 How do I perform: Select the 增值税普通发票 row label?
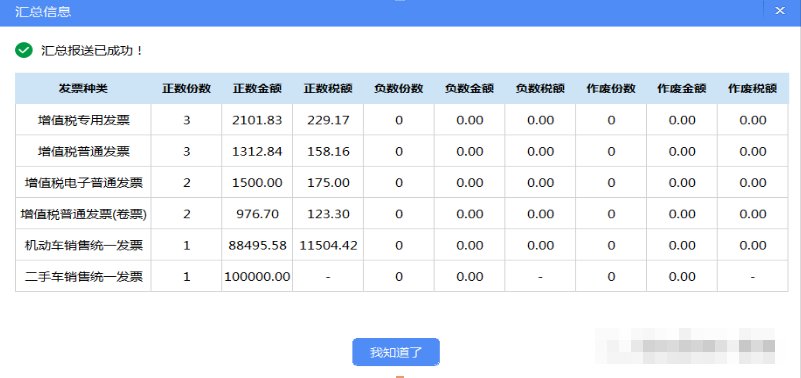[x=84, y=152]
